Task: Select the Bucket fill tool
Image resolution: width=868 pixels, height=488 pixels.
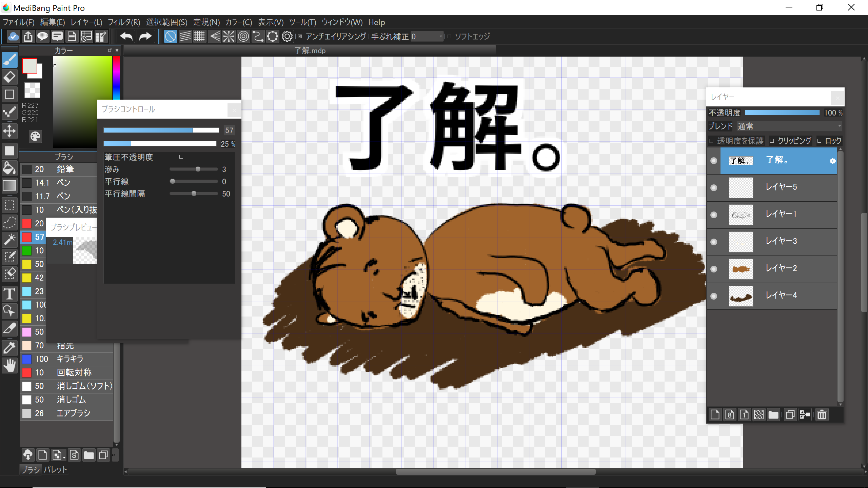Action: pos(9,168)
